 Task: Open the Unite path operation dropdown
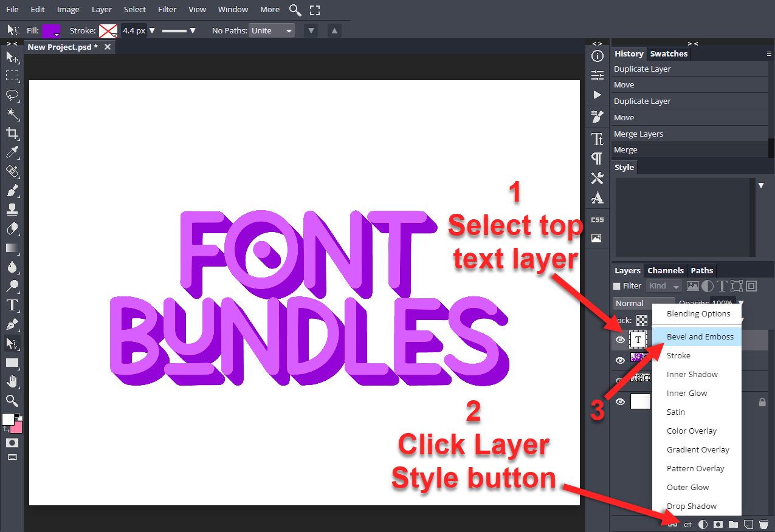pos(272,30)
